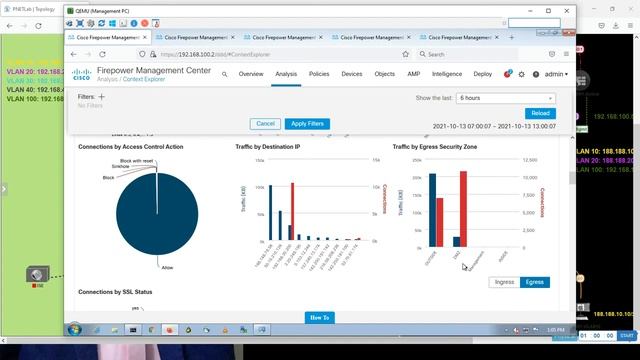Click the hours field of the PNETLab timer
The height and width of the screenshot is (360, 640).
584,336
